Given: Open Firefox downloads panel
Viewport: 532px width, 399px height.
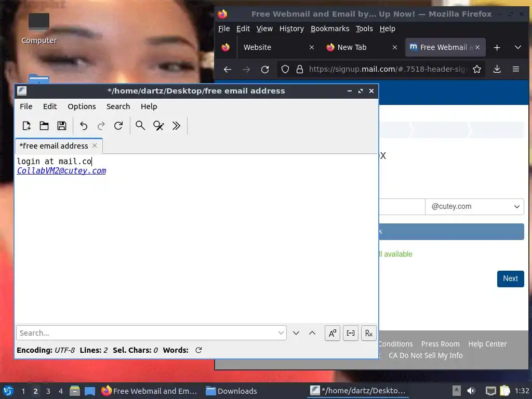Looking at the screenshot, I should 497,69.
